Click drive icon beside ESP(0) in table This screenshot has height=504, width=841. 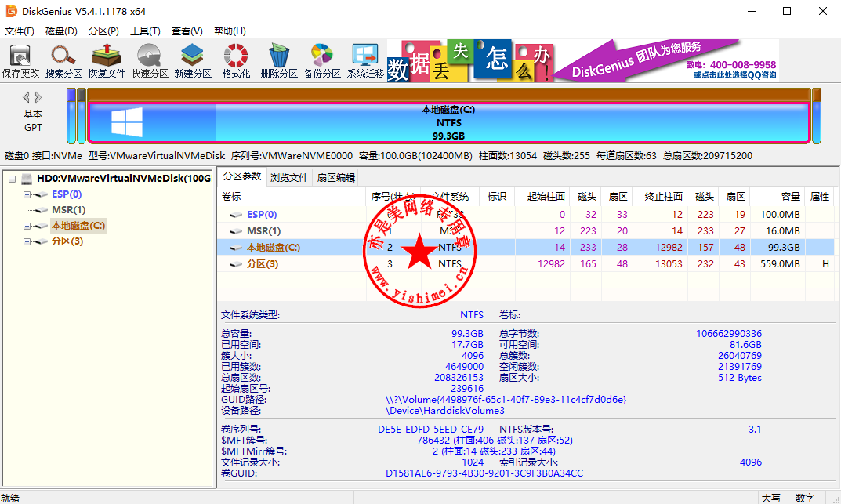click(x=236, y=215)
